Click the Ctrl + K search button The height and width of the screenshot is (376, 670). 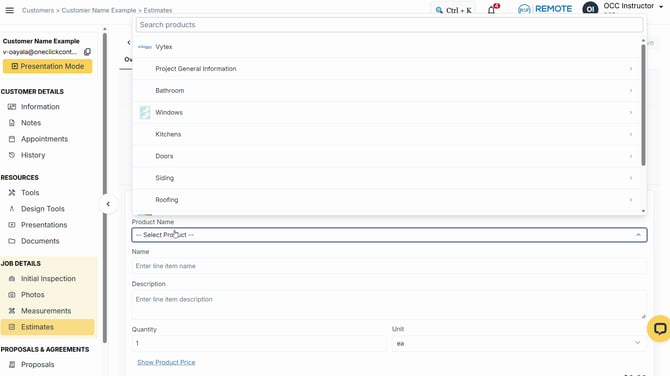click(x=453, y=10)
